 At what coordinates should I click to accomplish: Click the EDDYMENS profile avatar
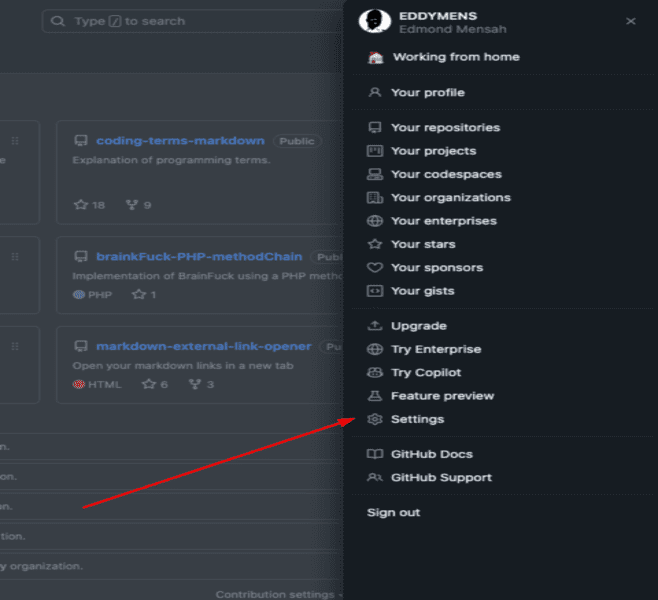point(375,21)
